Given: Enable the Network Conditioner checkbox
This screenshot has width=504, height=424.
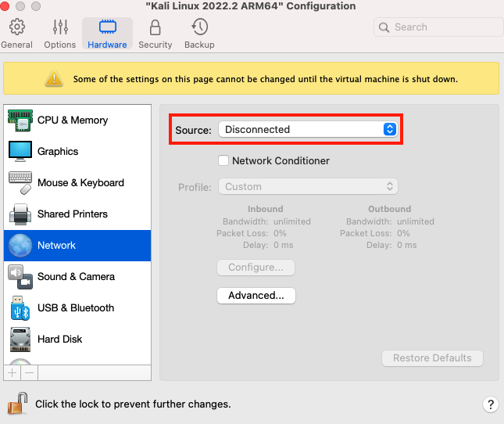Looking at the screenshot, I should pyautogui.click(x=223, y=160).
